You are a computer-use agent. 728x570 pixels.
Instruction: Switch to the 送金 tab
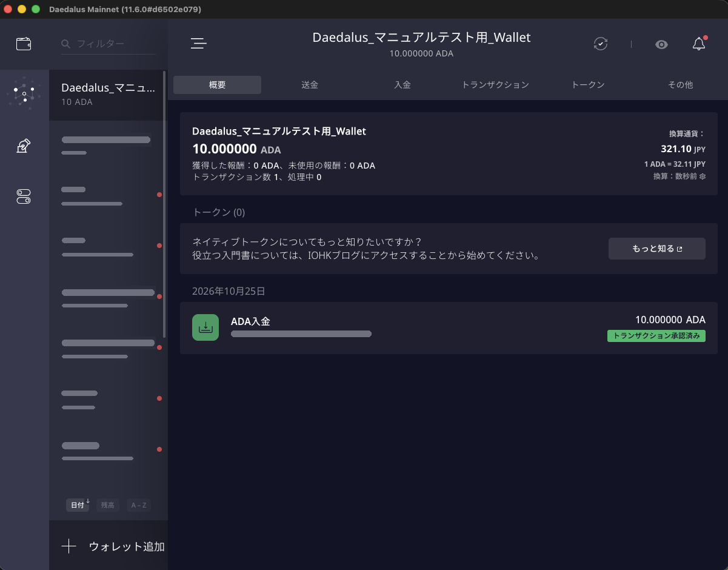(x=310, y=85)
